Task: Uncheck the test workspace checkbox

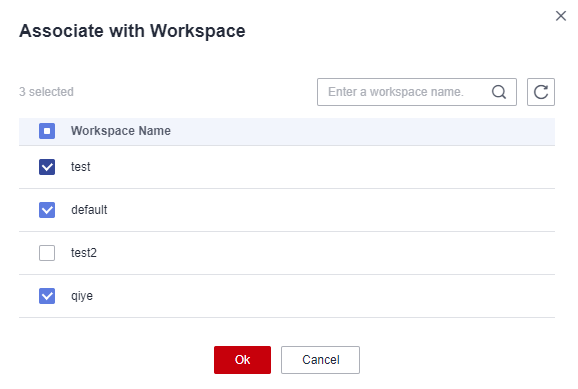Action: coord(47,167)
